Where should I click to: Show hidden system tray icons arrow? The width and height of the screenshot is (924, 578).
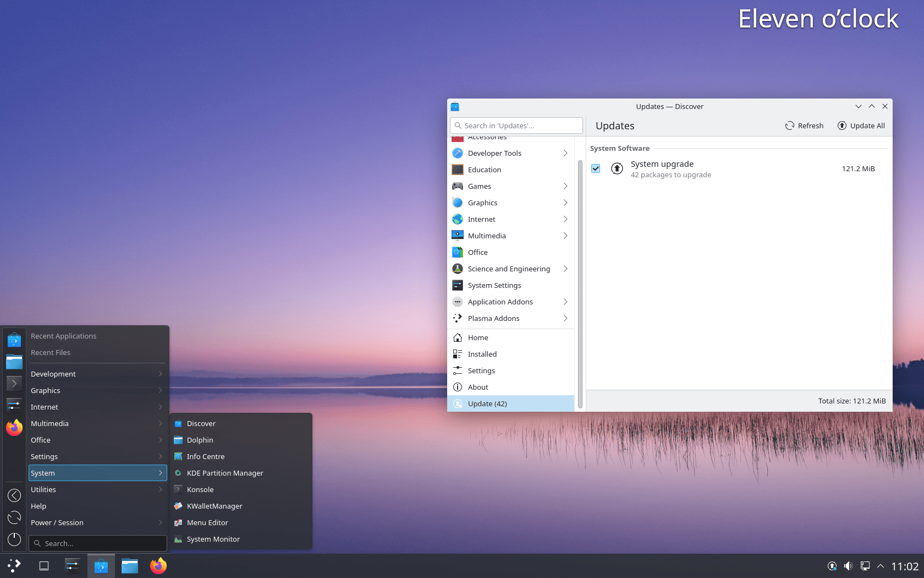coord(881,566)
